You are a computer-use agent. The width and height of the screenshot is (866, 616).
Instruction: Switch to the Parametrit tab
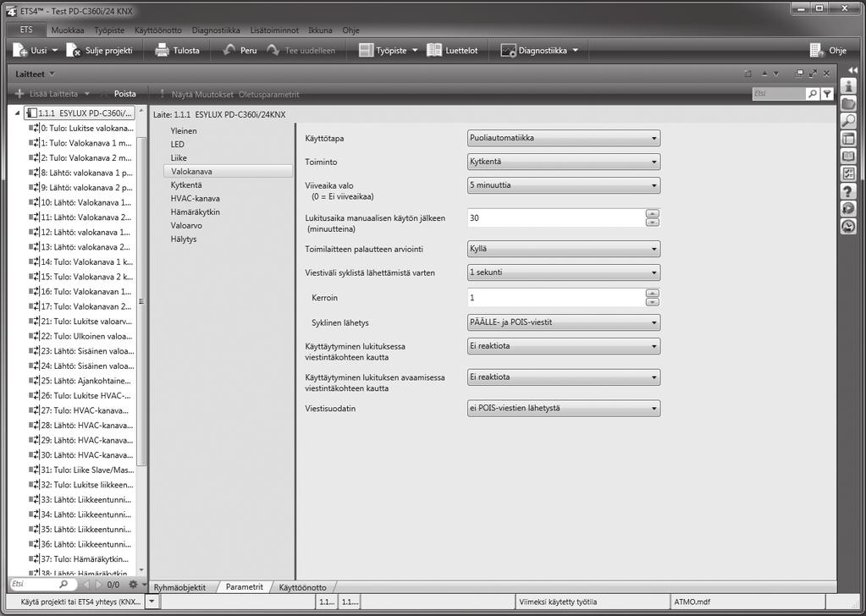tap(244, 587)
